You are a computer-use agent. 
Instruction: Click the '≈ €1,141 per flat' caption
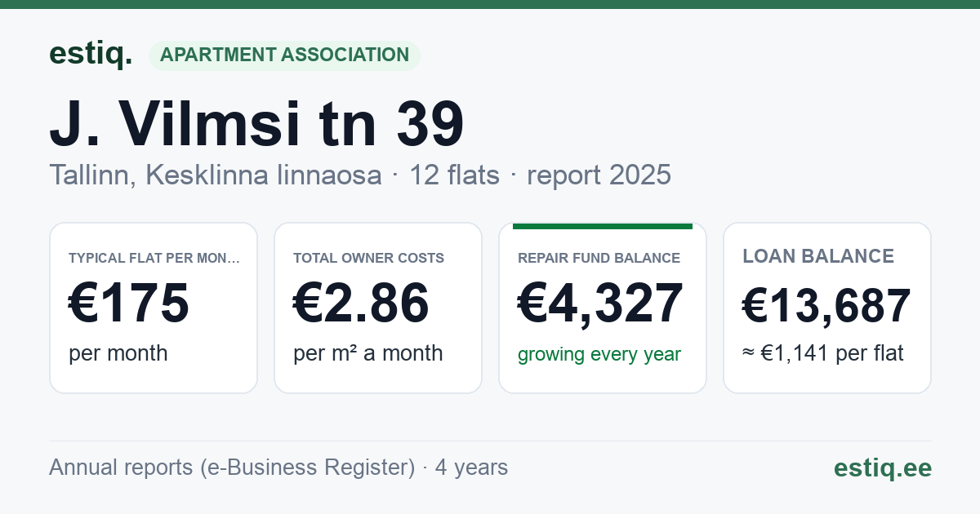pyautogui.click(x=823, y=354)
